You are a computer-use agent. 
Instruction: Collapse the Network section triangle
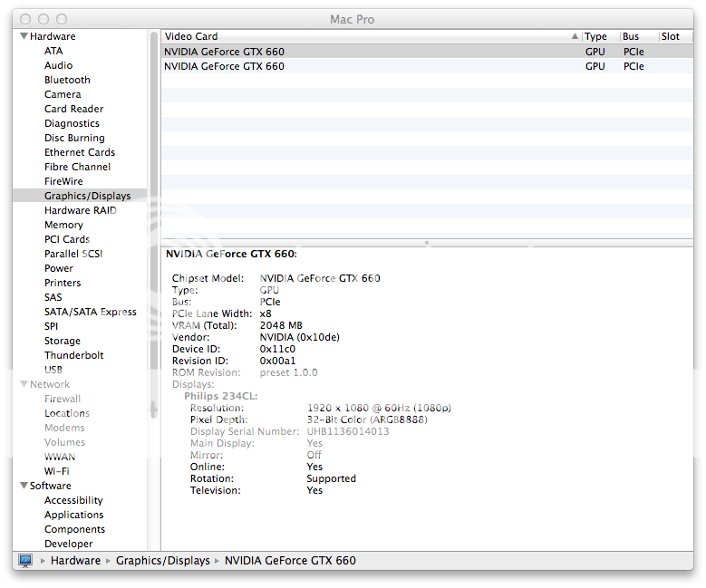23,385
